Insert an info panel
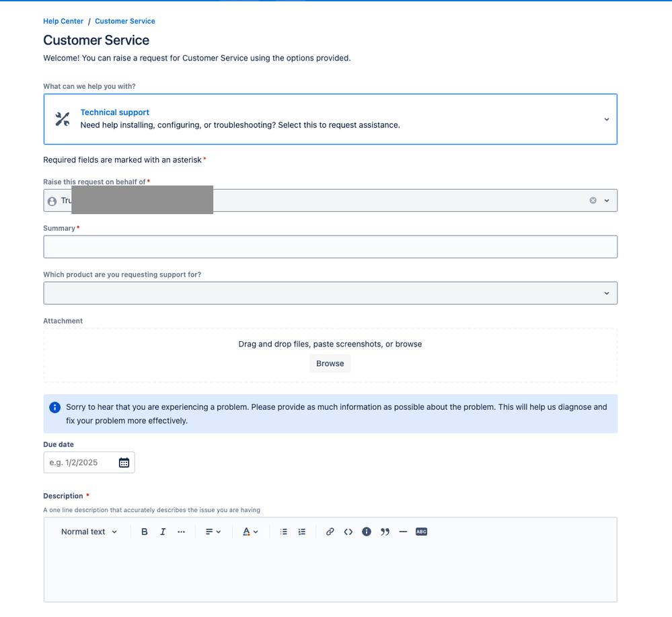 [x=367, y=532]
